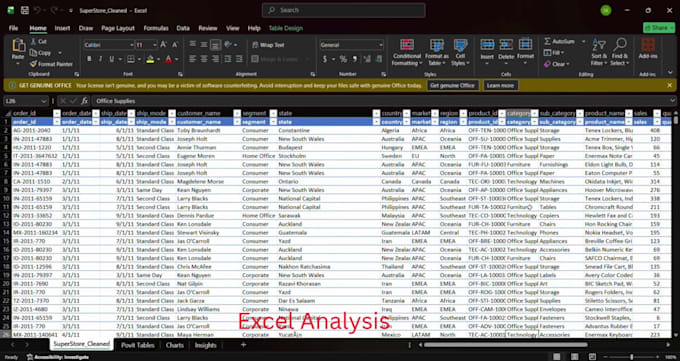
Task: Open the font size 11 dropdown
Action: (x=155, y=45)
